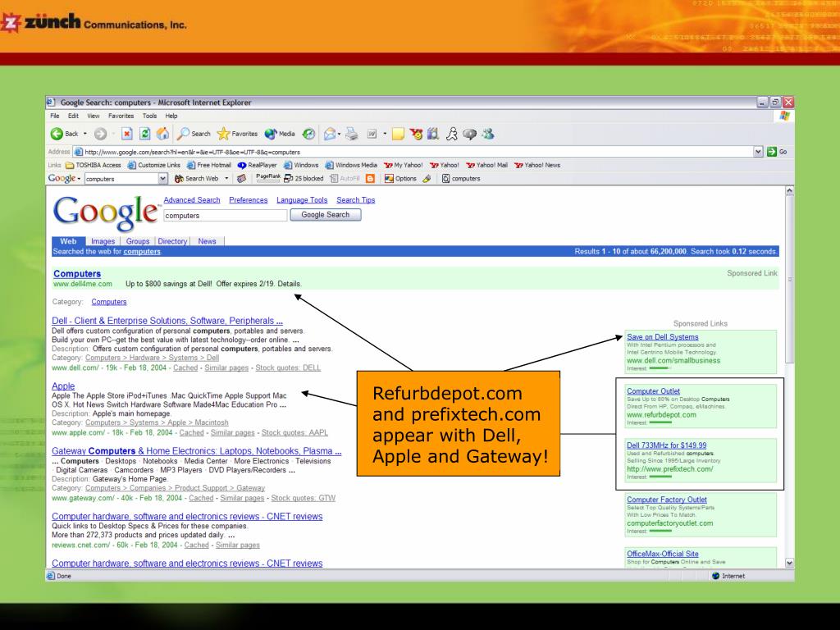Open the Tools menu
Viewport: 840px width, 630px height.
coord(149,116)
